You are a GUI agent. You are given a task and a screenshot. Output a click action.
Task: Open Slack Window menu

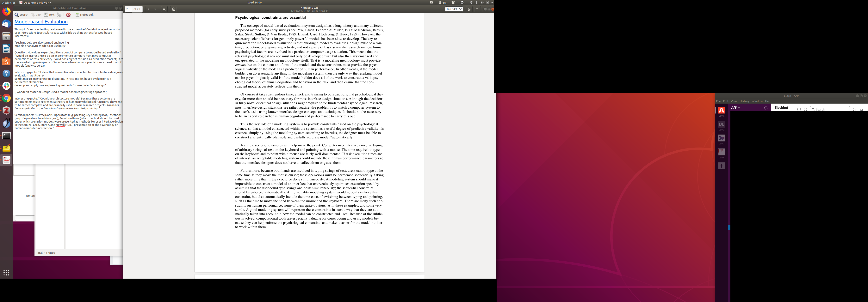[757, 101]
